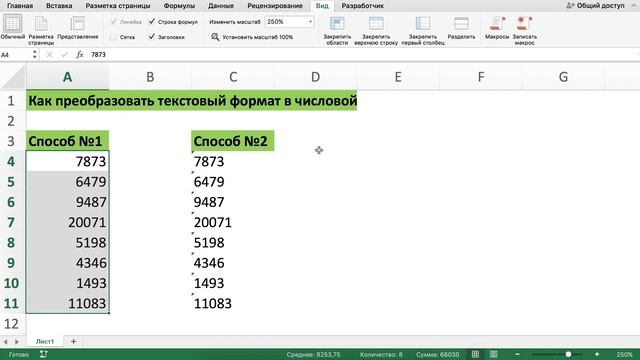The height and width of the screenshot is (360, 640).
Task: Go to next sheet arrow
Action: pos(17,341)
